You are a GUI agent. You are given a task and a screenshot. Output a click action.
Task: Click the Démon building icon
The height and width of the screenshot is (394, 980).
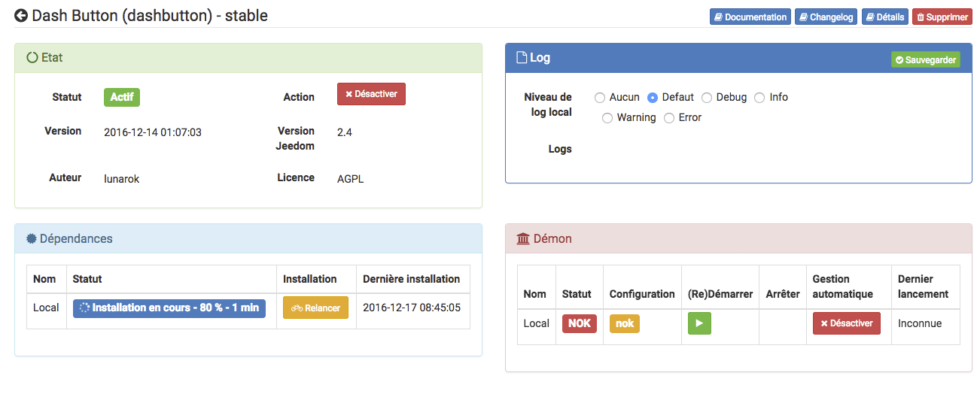click(x=523, y=238)
